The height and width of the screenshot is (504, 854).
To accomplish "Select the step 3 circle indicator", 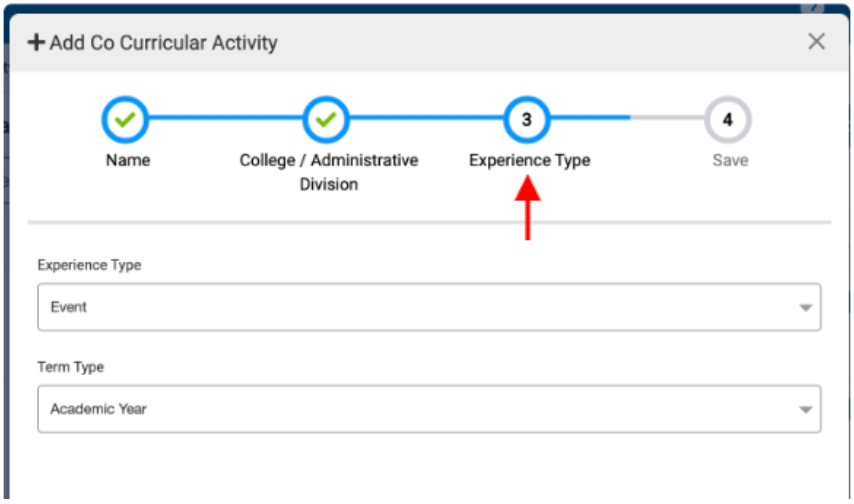I will 527,120.
